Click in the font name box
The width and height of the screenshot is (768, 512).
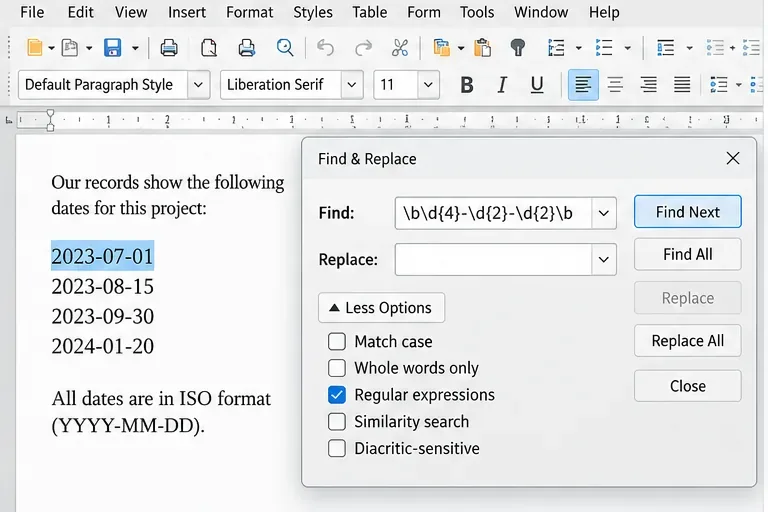click(281, 85)
